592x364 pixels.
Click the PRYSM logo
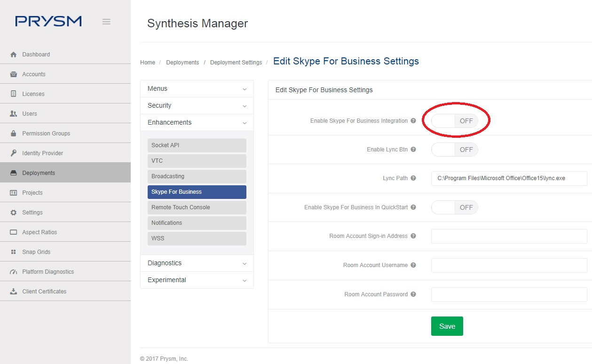48,21
